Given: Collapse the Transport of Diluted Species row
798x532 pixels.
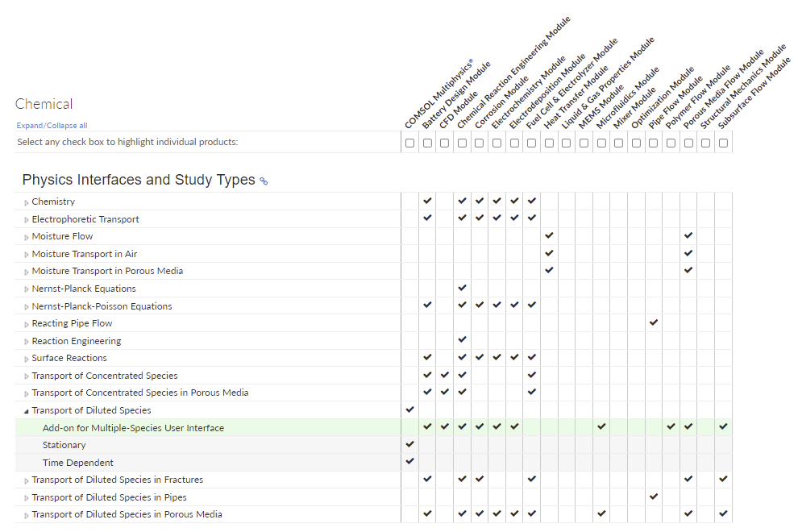Looking at the screenshot, I should (27, 411).
